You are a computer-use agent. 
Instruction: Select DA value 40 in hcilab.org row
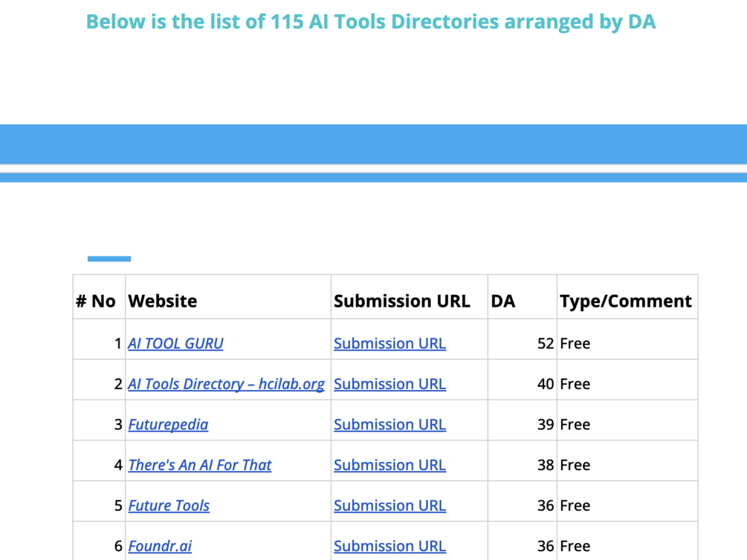(546, 384)
